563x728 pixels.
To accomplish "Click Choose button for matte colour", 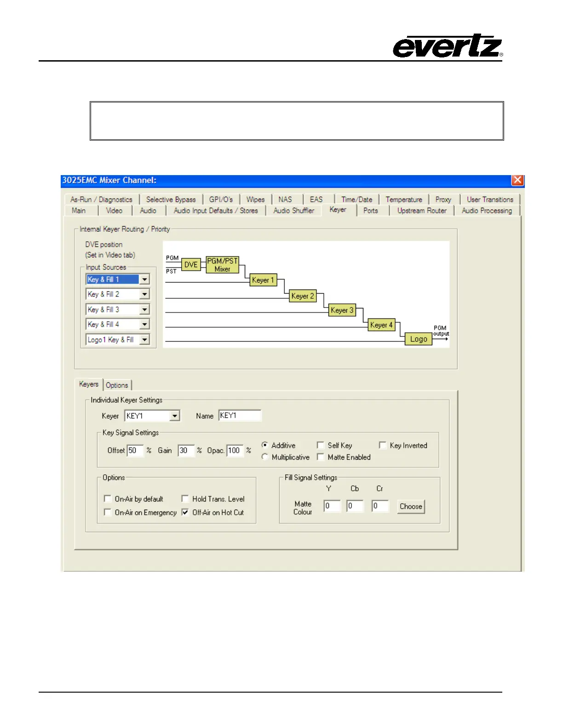I will click(x=411, y=506).
